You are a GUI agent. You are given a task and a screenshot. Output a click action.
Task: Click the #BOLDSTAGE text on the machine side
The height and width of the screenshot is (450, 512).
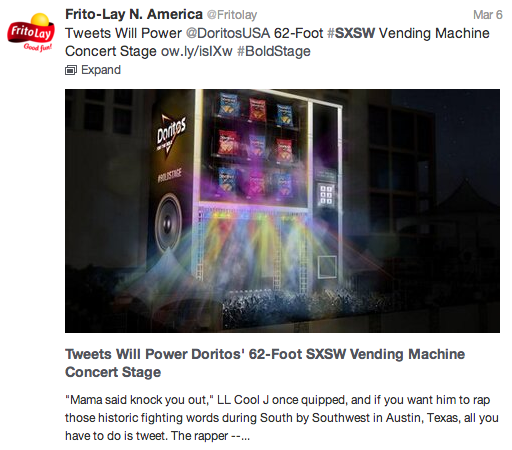170,176
